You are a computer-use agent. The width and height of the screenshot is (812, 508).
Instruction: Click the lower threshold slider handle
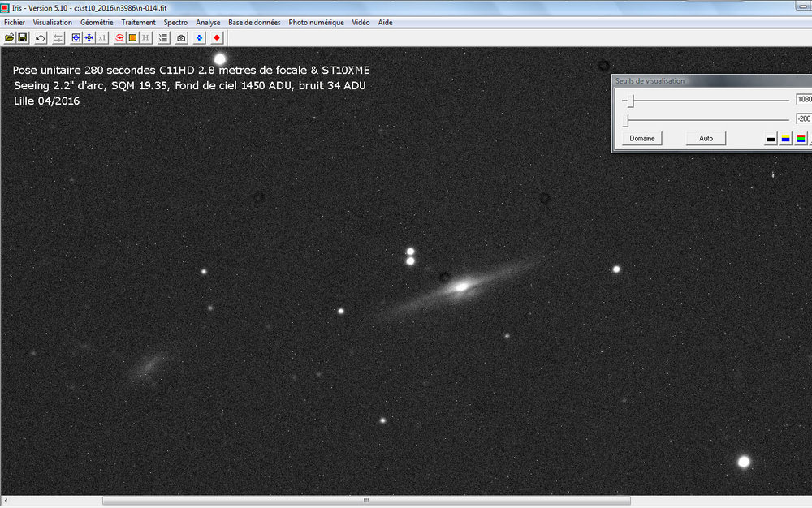(627, 120)
